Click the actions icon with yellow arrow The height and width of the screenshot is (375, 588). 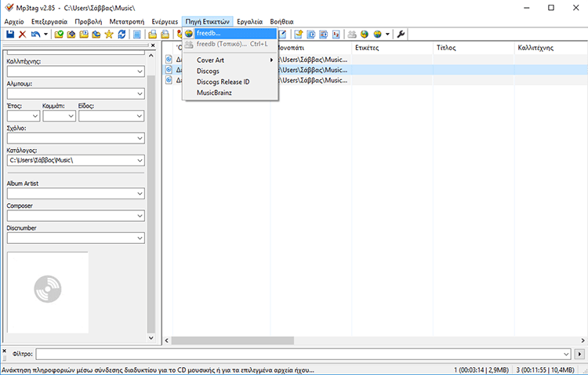coord(298,35)
